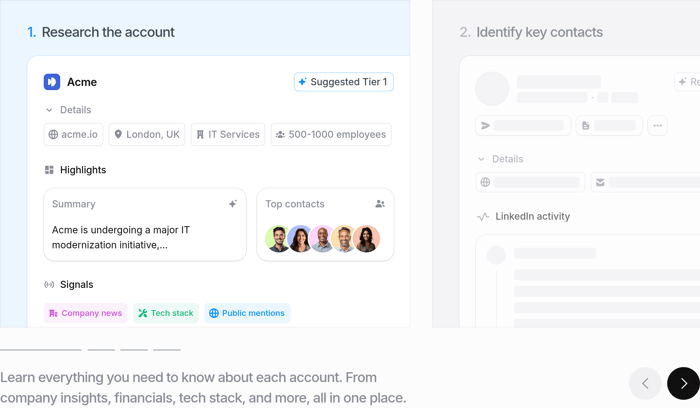Image resolution: width=700 pixels, height=408 pixels.
Task: Select the Tech stack signal tag
Action: point(166,313)
